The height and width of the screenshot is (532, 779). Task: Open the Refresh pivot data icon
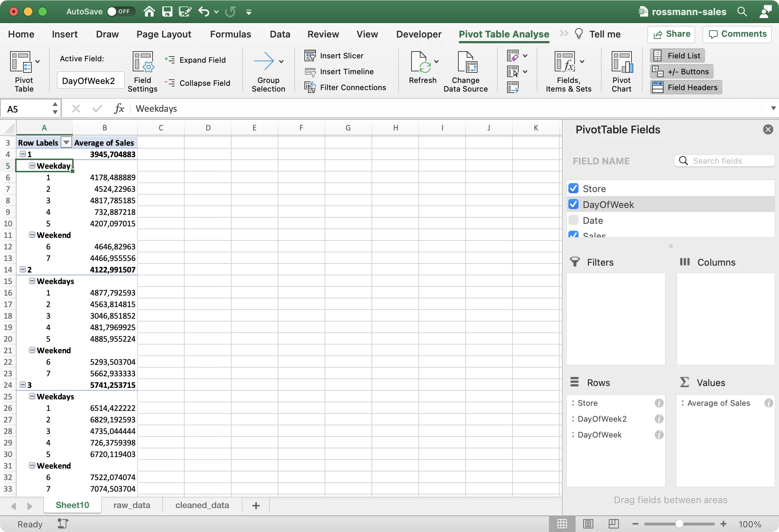tap(423, 67)
